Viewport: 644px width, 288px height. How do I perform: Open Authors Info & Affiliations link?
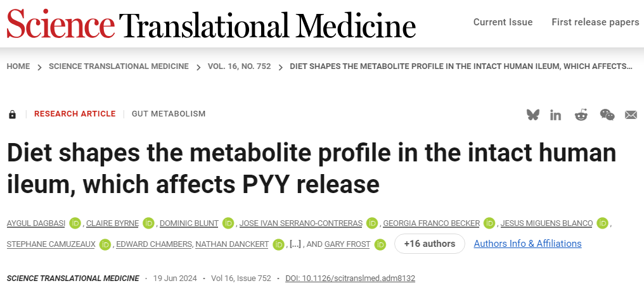527,244
